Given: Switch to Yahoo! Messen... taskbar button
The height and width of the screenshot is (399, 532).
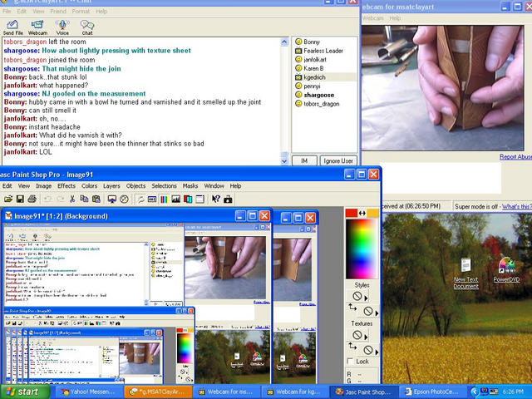Looking at the screenshot, I should [88, 392].
